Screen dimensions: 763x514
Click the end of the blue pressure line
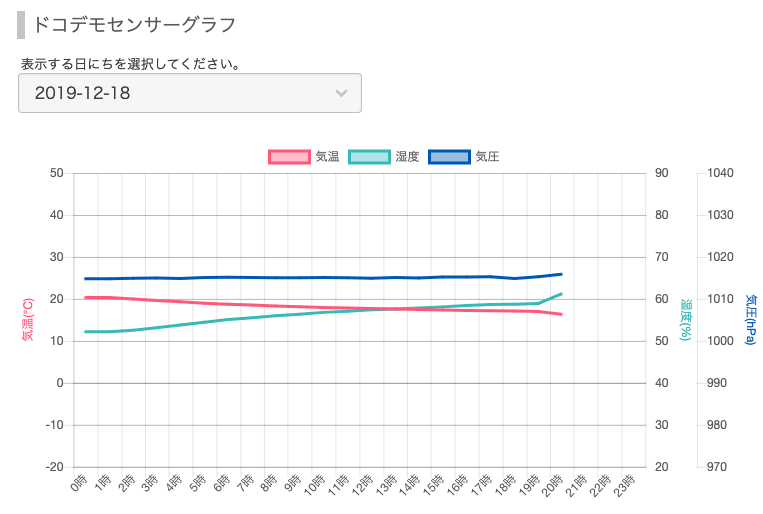(x=561, y=274)
